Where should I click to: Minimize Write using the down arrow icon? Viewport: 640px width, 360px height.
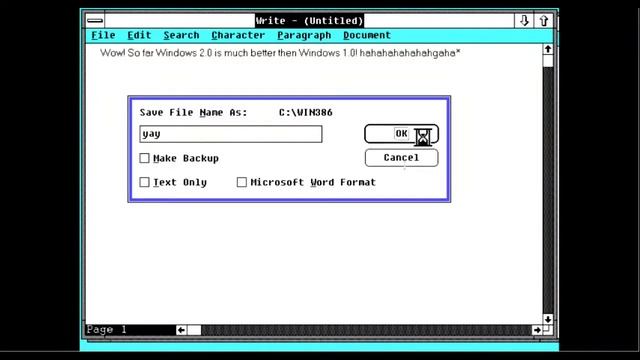[524, 20]
